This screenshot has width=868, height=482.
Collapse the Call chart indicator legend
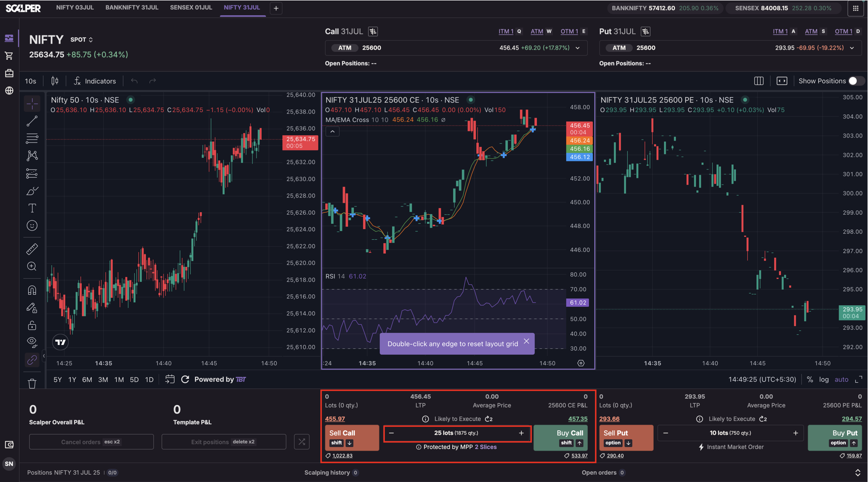point(332,132)
